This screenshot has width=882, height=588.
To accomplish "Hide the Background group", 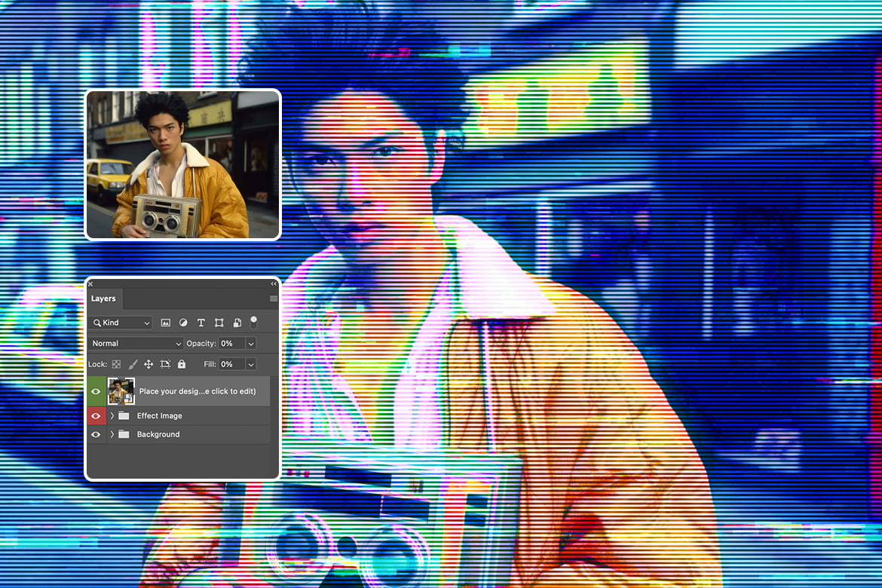I will pos(96,434).
